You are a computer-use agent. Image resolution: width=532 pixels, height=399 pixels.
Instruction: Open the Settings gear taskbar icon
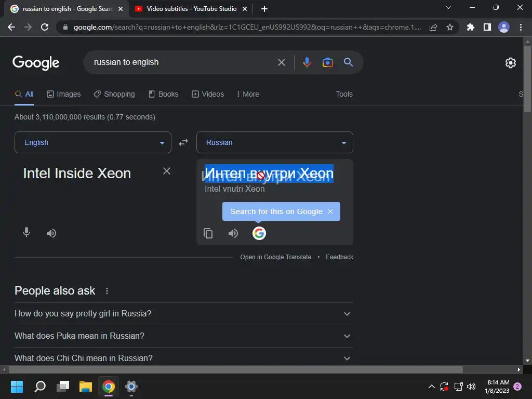coord(131,387)
